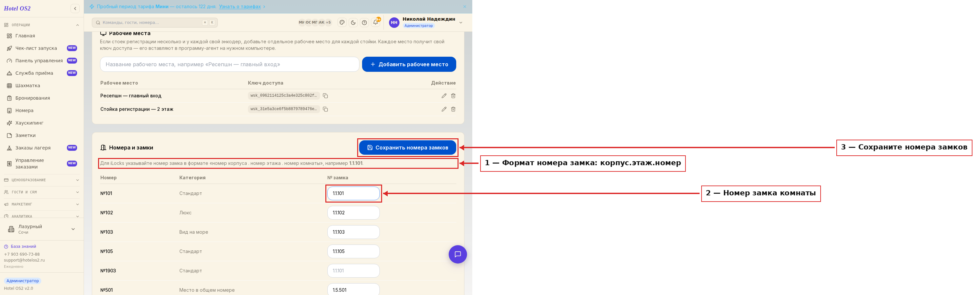The image size is (980, 295).
Task: Edit the Ресепшн — главный вход workplace
Action: point(444,96)
